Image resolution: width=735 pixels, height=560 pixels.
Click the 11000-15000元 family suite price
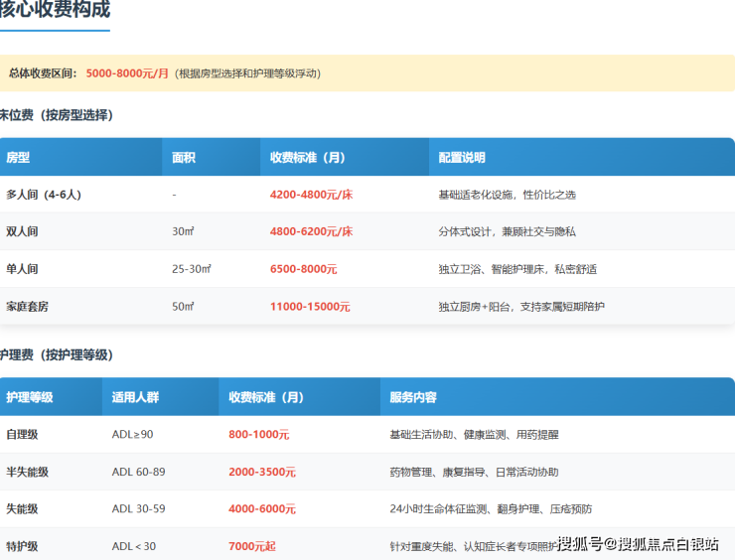click(310, 307)
